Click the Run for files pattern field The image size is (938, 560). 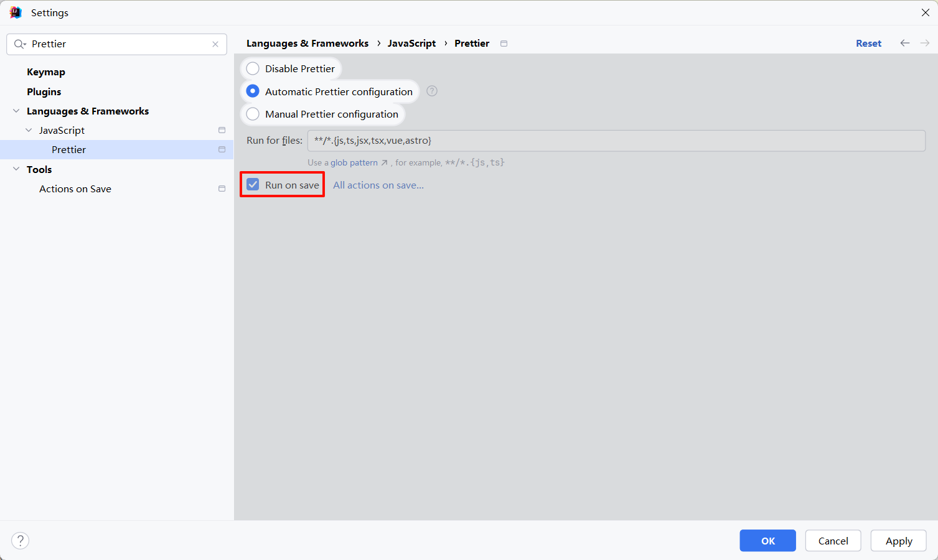(x=616, y=141)
